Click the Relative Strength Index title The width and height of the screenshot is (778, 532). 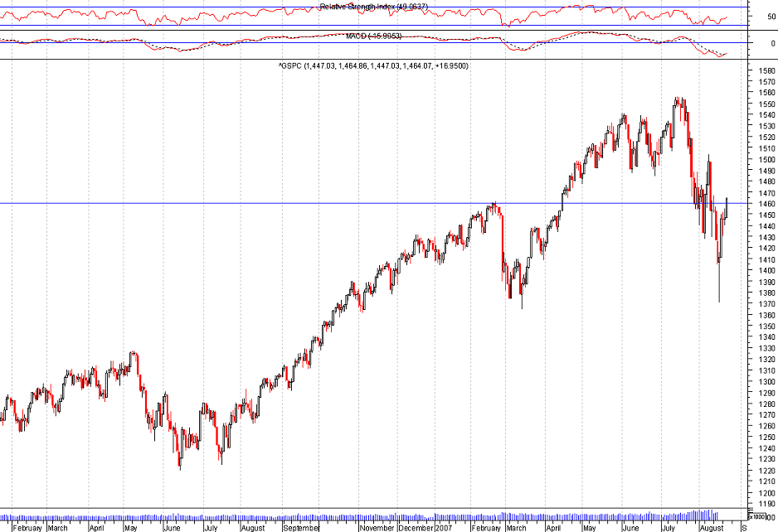tap(373, 7)
